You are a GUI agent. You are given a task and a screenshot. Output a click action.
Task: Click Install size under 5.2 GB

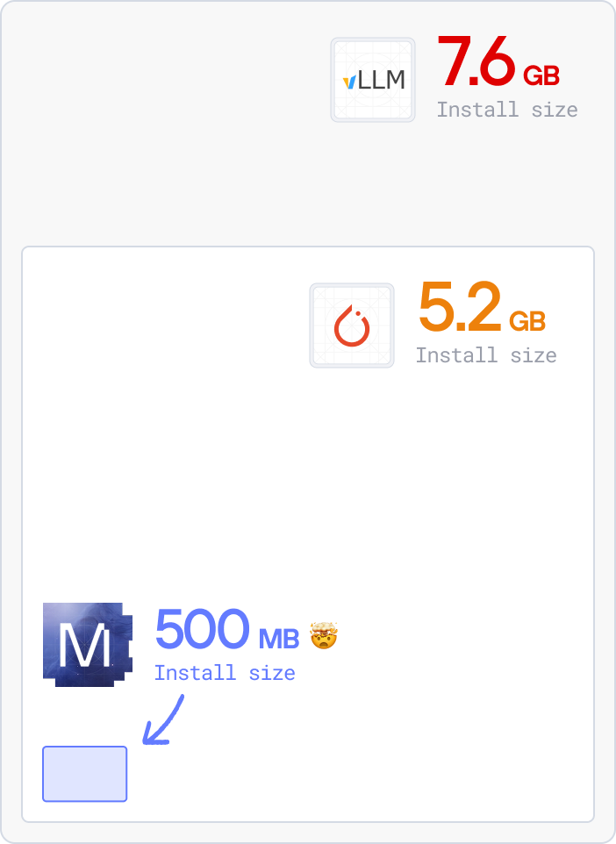pyautogui.click(x=486, y=355)
